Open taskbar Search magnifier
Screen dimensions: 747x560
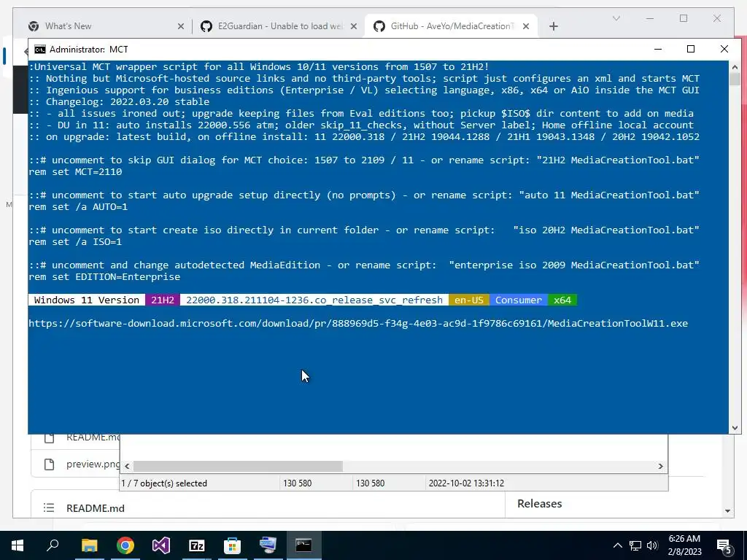tap(53, 545)
